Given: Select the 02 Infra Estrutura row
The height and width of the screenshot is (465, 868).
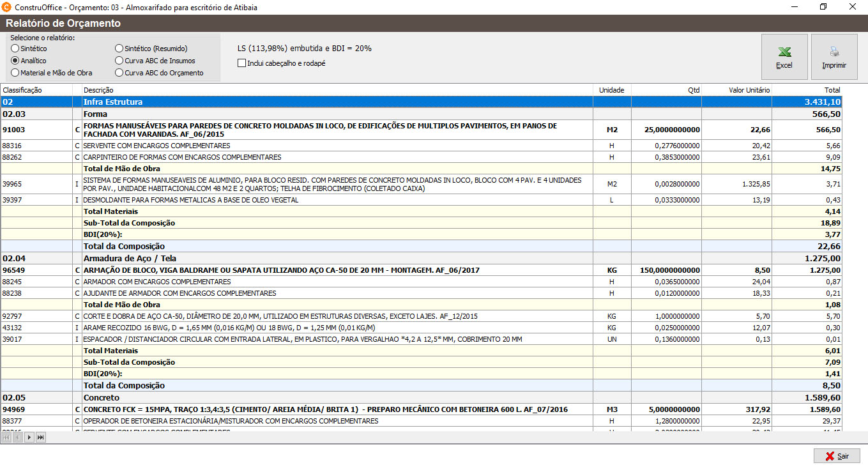Looking at the screenshot, I should click(422, 102).
